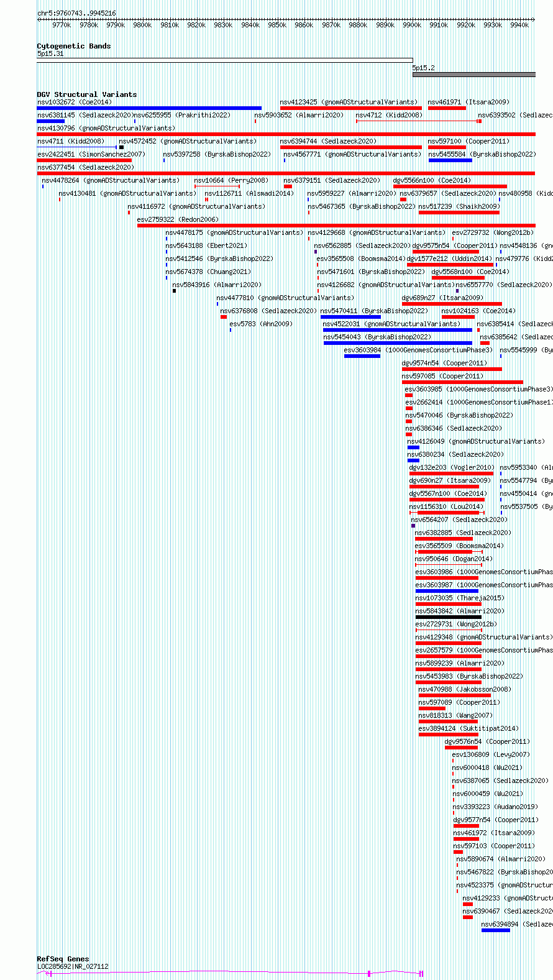The image size is (553, 980).
Task: Click nsv4116972 gnomAD variant label
Action: pos(196,206)
